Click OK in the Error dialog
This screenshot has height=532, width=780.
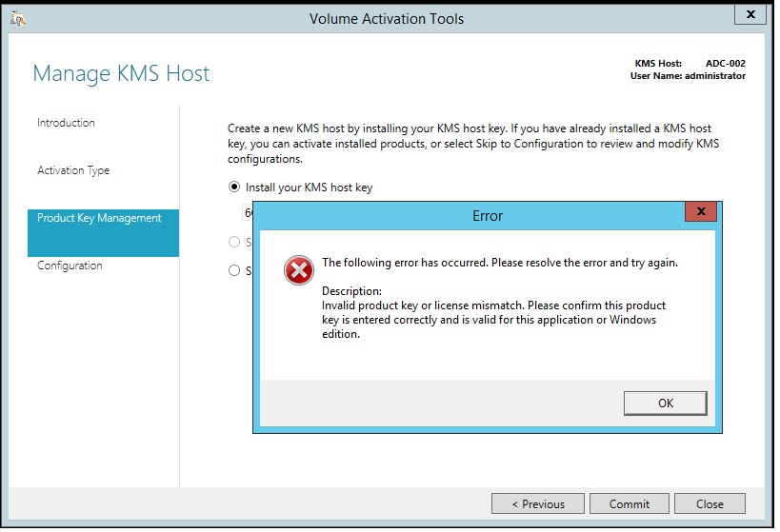click(x=665, y=404)
